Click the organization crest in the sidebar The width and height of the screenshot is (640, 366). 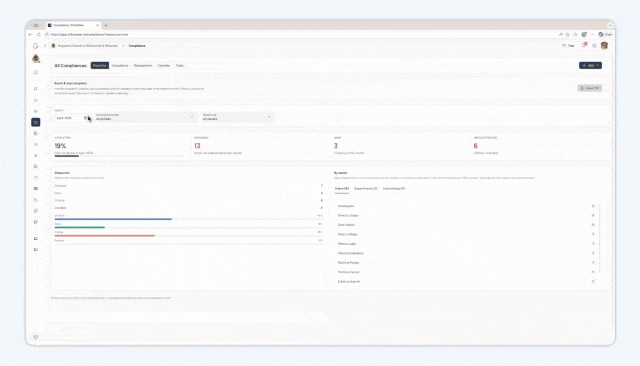(36, 59)
